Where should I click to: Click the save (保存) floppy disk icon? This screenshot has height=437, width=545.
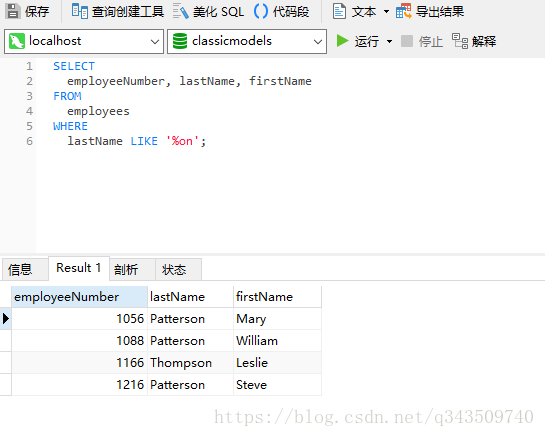click(x=13, y=11)
